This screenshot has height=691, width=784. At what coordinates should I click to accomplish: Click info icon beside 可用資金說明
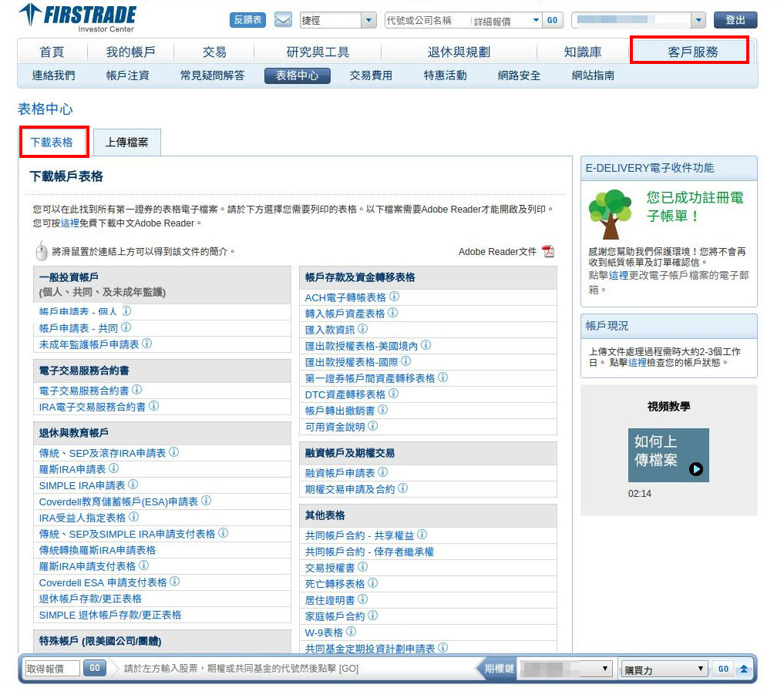[x=373, y=426]
